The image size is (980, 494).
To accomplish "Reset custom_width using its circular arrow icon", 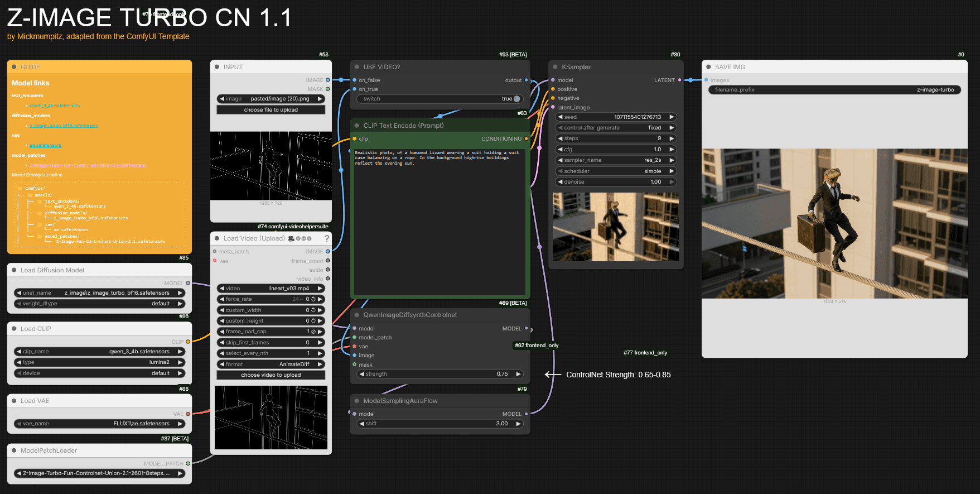I will tap(313, 310).
